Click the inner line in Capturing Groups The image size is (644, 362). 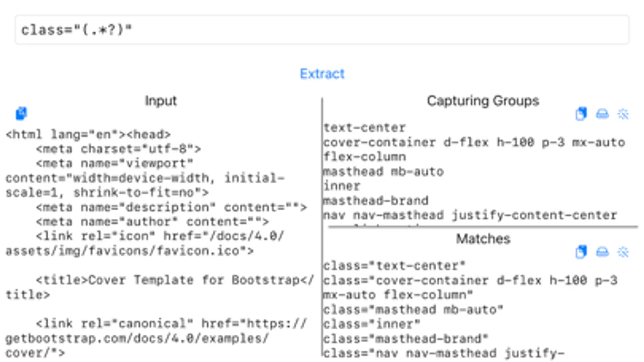(342, 186)
